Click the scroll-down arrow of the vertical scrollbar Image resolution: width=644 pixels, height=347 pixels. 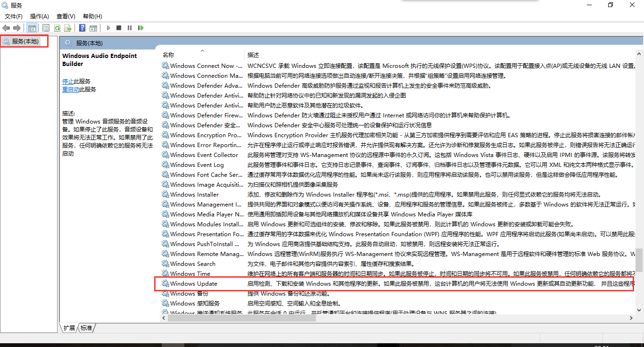pos(640,310)
